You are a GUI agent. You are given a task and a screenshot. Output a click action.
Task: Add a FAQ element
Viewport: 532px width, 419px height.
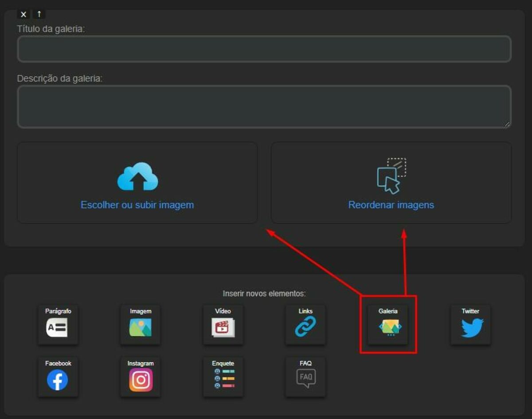click(x=305, y=377)
